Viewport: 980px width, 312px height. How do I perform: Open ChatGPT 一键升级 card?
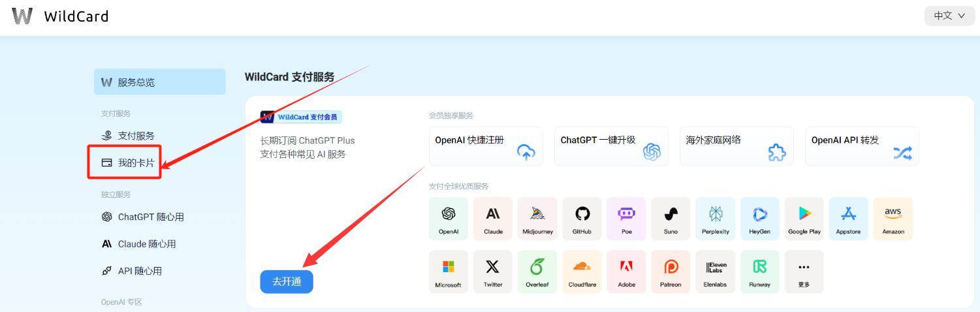611,146
